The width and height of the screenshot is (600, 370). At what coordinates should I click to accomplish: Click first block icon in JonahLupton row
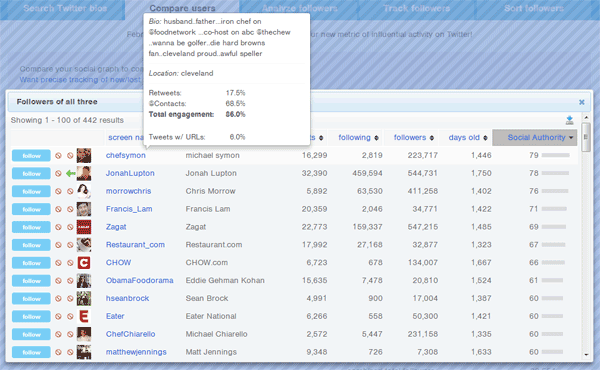[x=58, y=174]
